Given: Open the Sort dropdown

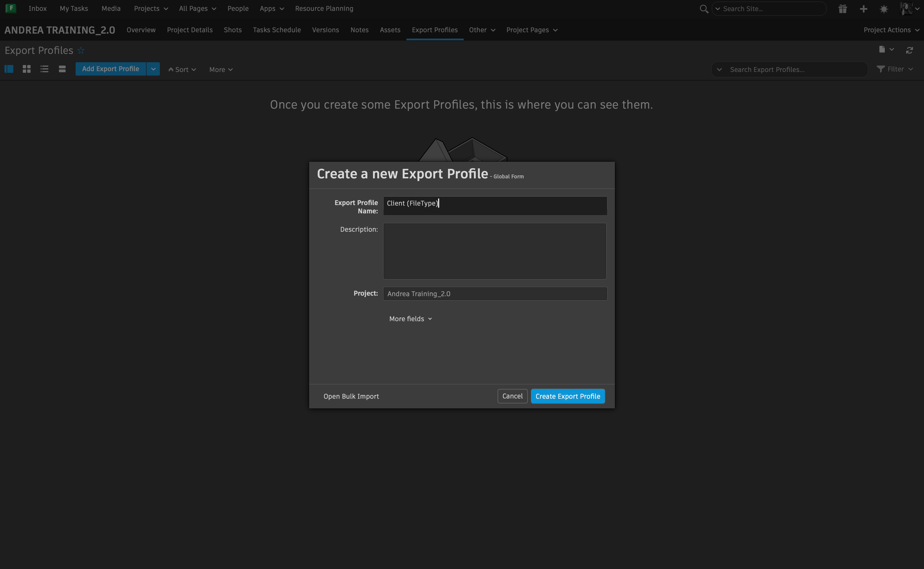Looking at the screenshot, I should 182,70.
